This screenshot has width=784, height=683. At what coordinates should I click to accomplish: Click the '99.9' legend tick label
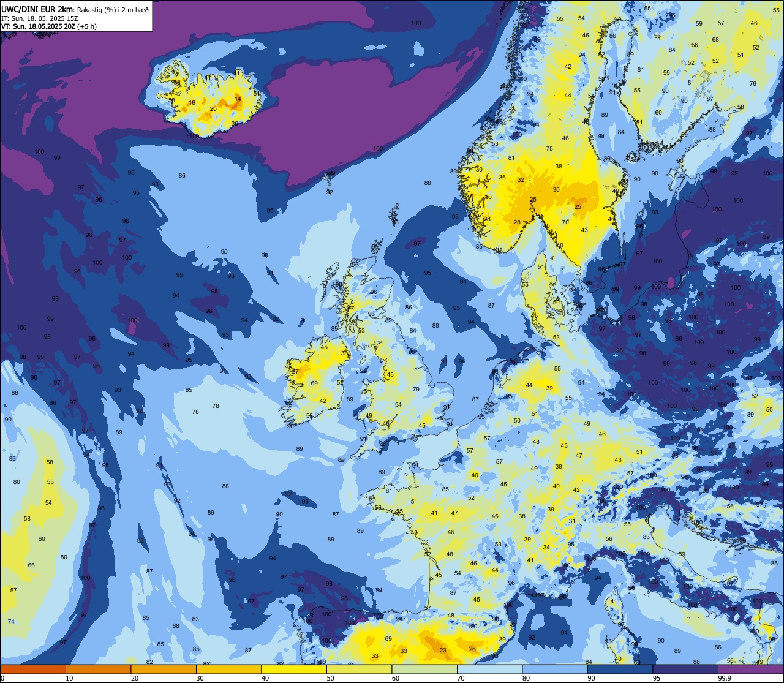click(x=725, y=678)
